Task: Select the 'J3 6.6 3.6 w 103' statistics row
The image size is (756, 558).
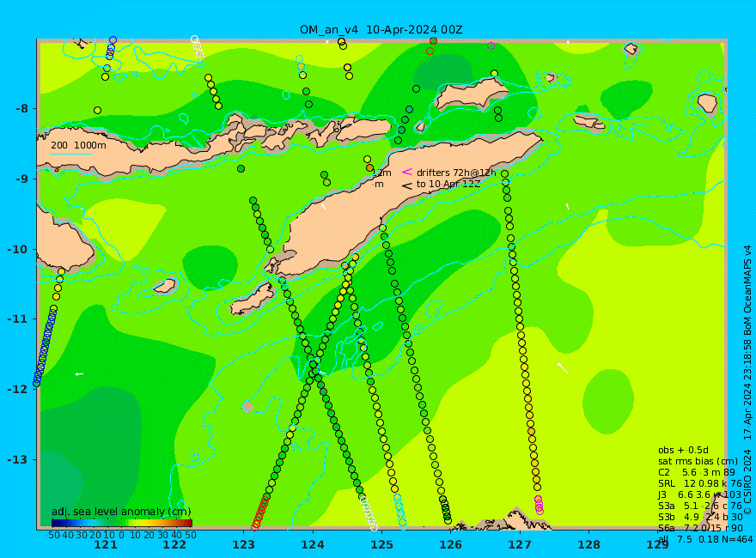Action: [699, 494]
